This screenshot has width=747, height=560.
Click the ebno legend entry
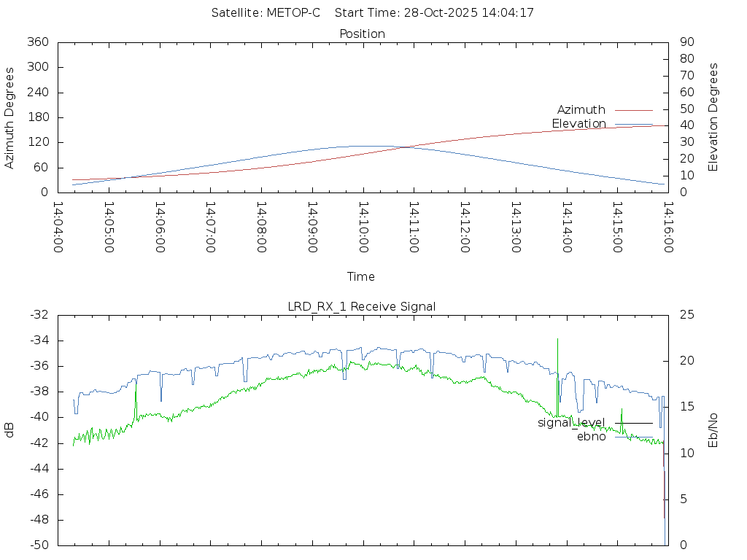591,437
